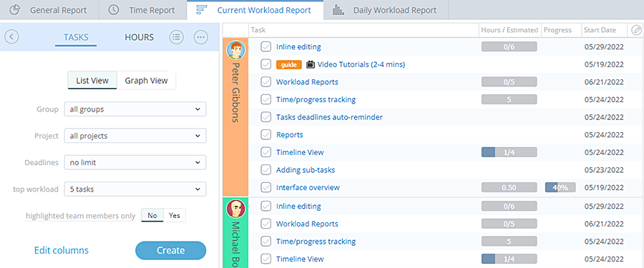The image size is (644, 268).
Task: Check off Peter's Inline editing task
Action: 266,46
